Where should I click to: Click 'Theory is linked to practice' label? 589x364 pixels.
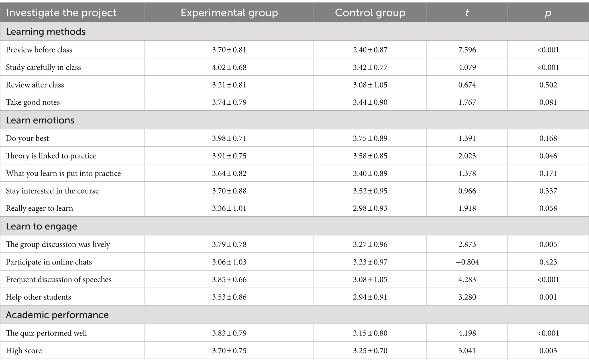click(x=51, y=156)
